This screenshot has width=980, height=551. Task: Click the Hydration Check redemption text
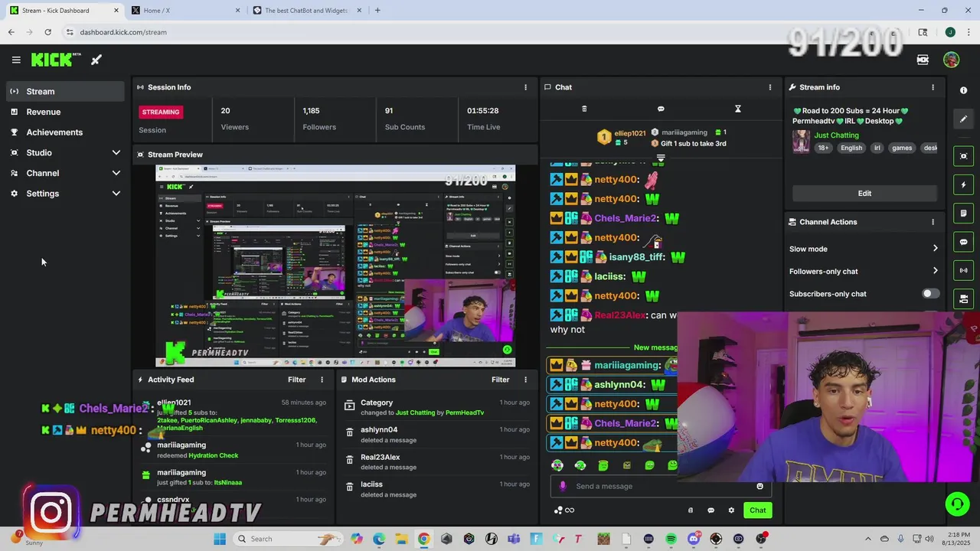click(x=213, y=455)
